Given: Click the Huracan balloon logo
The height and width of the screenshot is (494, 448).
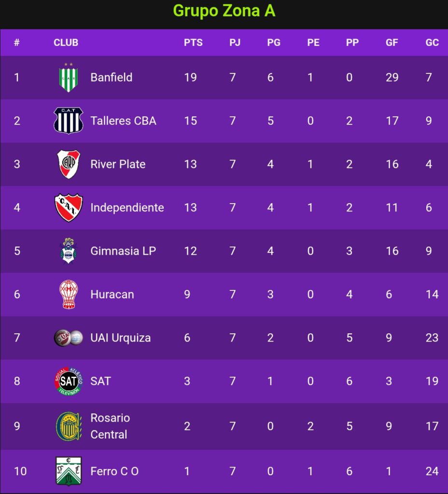Looking at the screenshot, I should [69, 294].
